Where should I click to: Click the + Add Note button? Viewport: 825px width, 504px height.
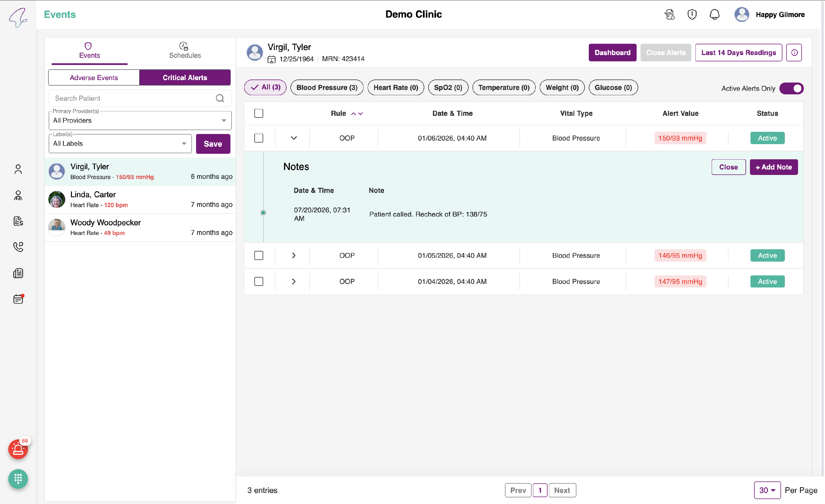[774, 167]
